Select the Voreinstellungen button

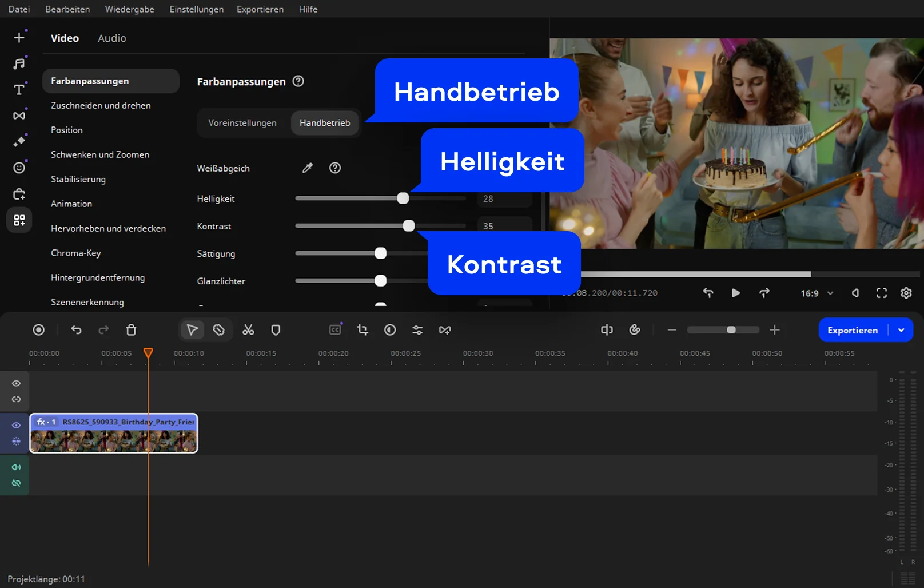(x=242, y=123)
